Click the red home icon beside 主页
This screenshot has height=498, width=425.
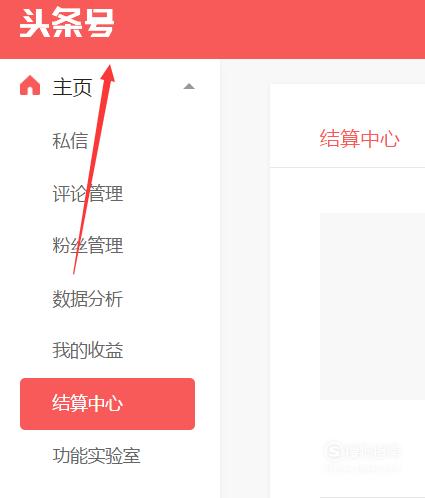click(x=30, y=85)
